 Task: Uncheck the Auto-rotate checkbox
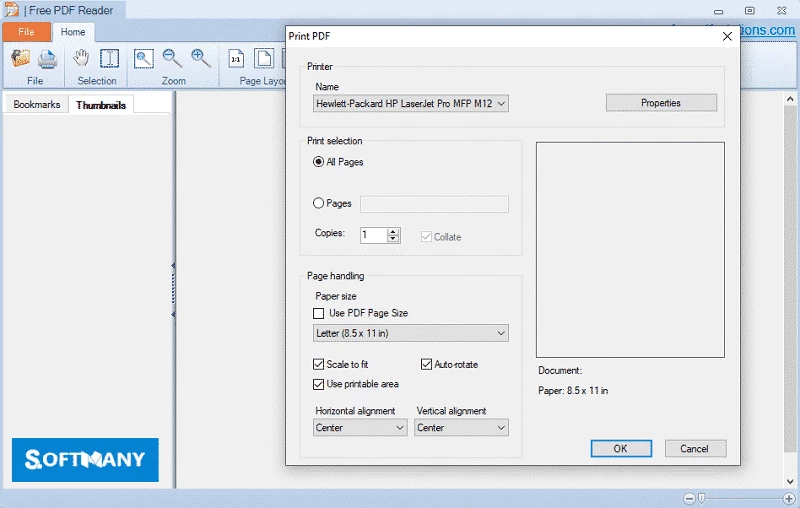426,365
